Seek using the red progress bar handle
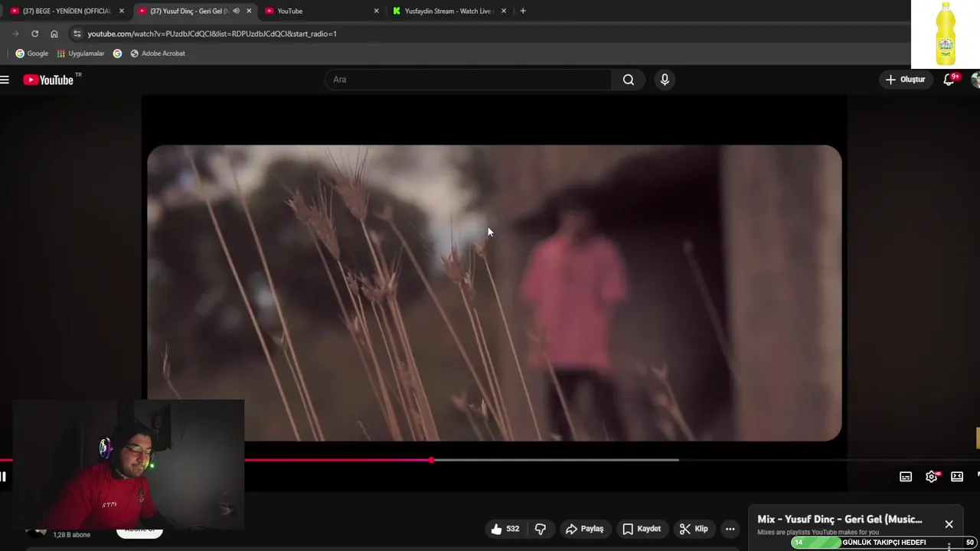This screenshot has height=551, width=980. pos(432,460)
